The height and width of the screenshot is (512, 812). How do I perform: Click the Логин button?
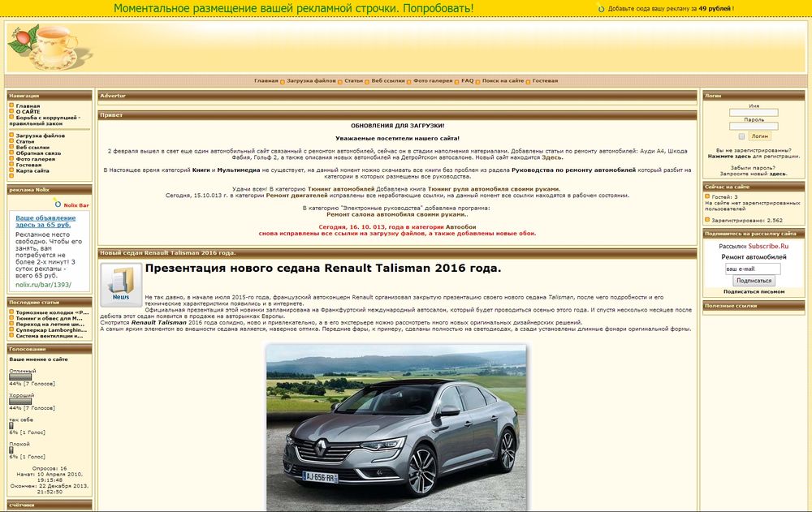tap(760, 136)
